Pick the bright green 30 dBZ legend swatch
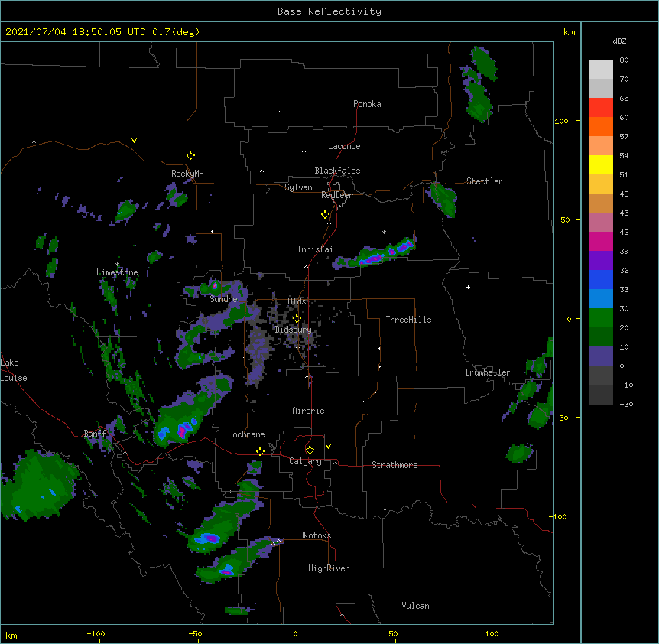The height and width of the screenshot is (644, 659). point(601,318)
